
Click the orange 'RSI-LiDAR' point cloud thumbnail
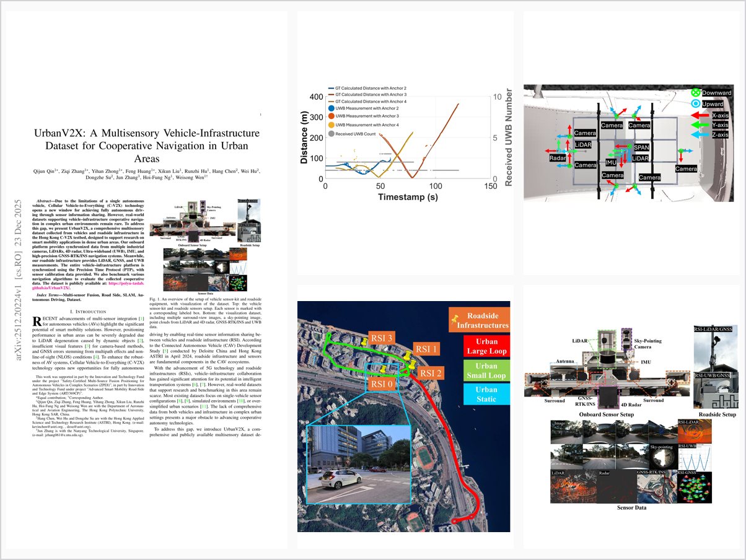click(695, 431)
